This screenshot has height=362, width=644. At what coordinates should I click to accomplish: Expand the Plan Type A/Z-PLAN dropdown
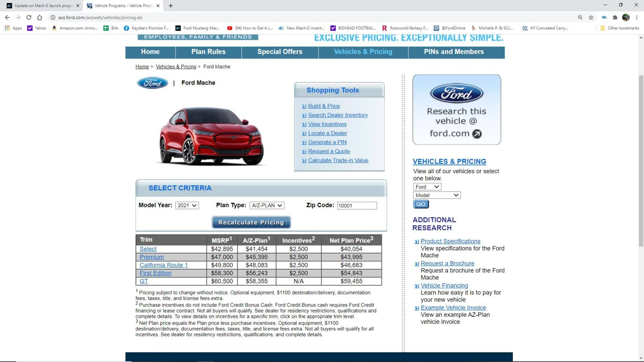tap(267, 206)
